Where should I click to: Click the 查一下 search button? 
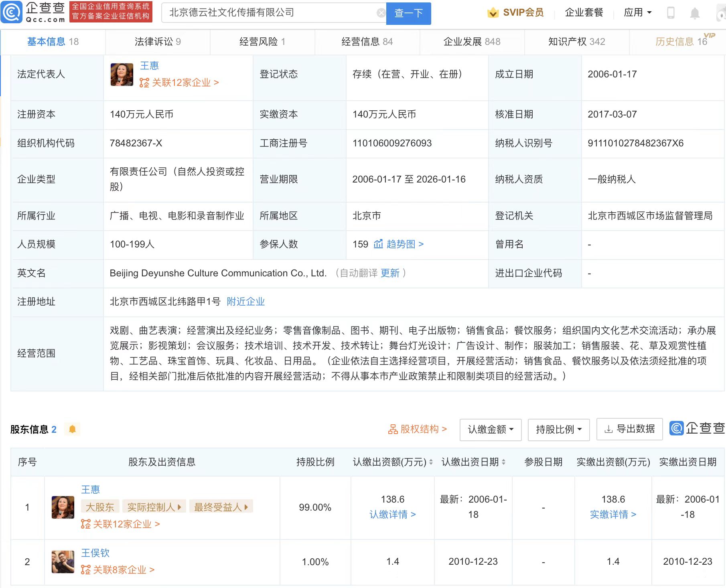click(x=408, y=13)
